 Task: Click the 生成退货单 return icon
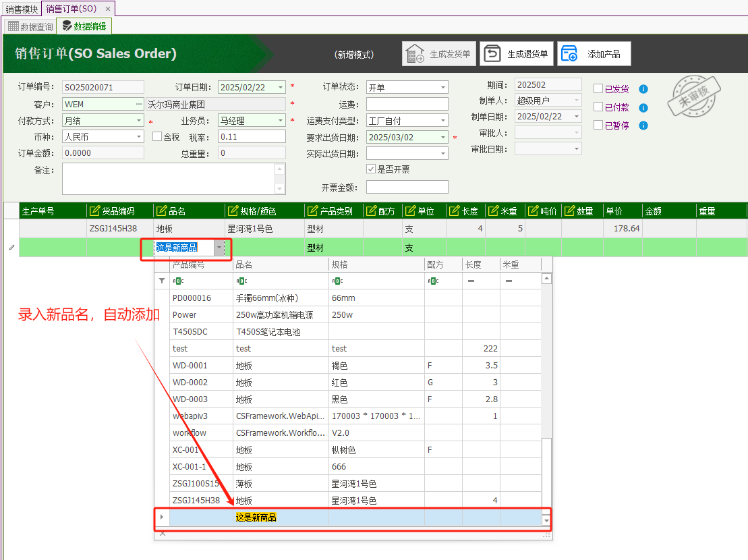(x=492, y=53)
